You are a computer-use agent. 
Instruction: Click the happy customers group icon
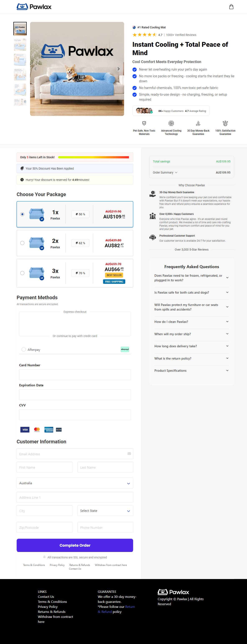[152, 216]
